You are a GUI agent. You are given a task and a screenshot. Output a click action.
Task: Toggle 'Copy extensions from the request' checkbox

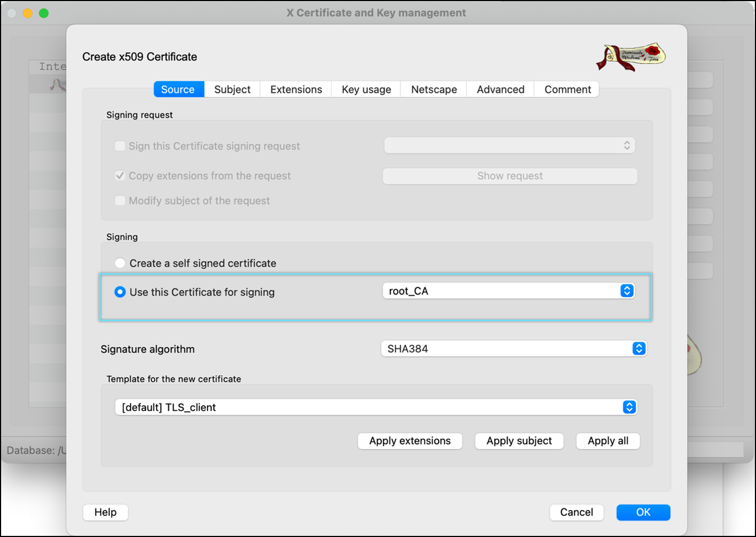[120, 176]
